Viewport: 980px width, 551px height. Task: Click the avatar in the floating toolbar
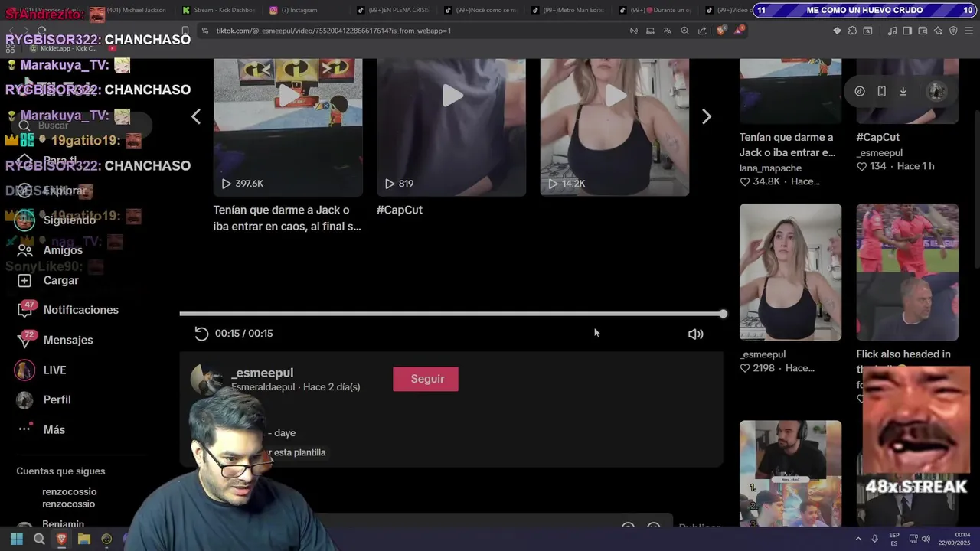pos(936,91)
